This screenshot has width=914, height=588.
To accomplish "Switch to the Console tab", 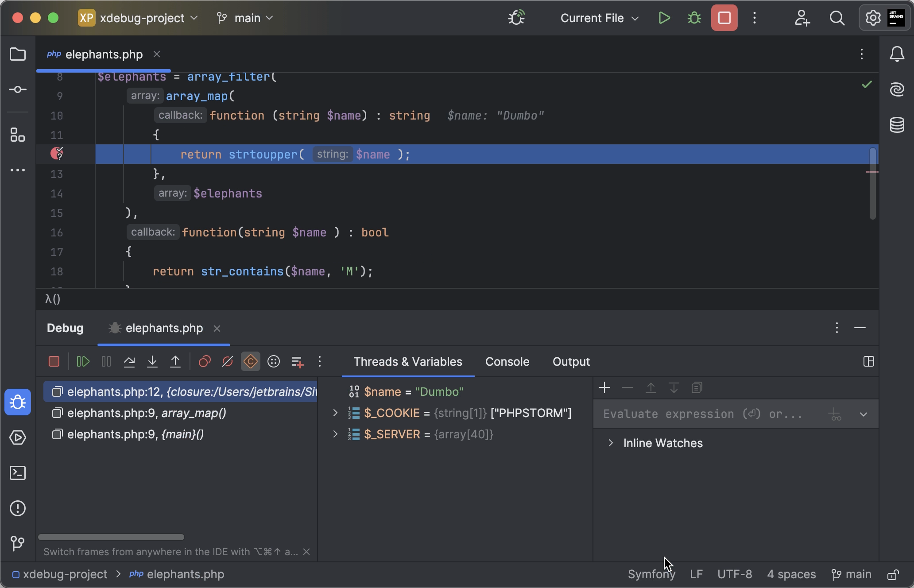I will [x=507, y=361].
